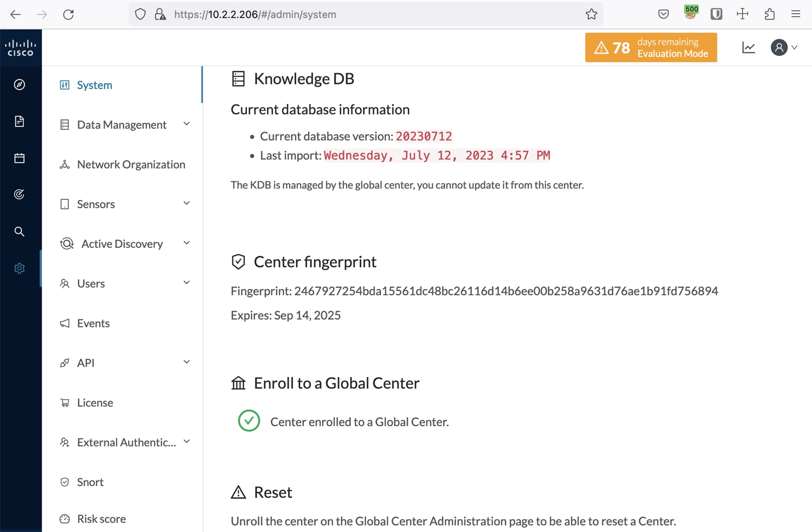Click the Admin settings gear icon

pos(19,268)
